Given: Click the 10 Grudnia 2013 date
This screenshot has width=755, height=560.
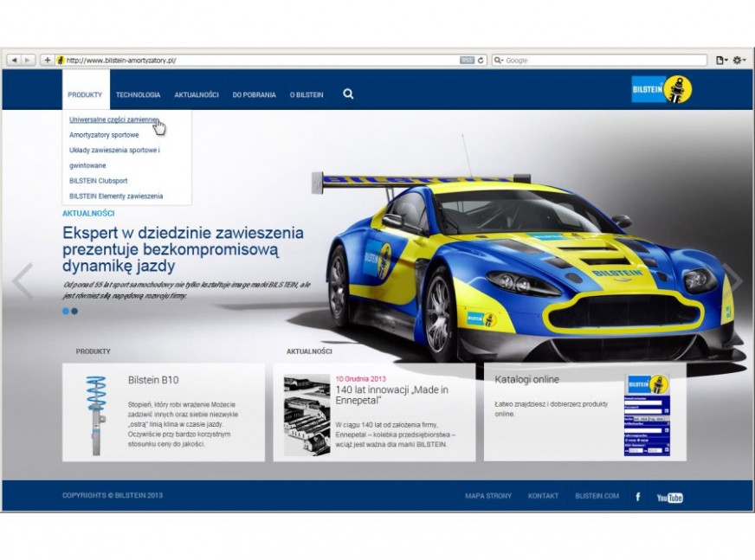Looking at the screenshot, I should tap(361, 378).
